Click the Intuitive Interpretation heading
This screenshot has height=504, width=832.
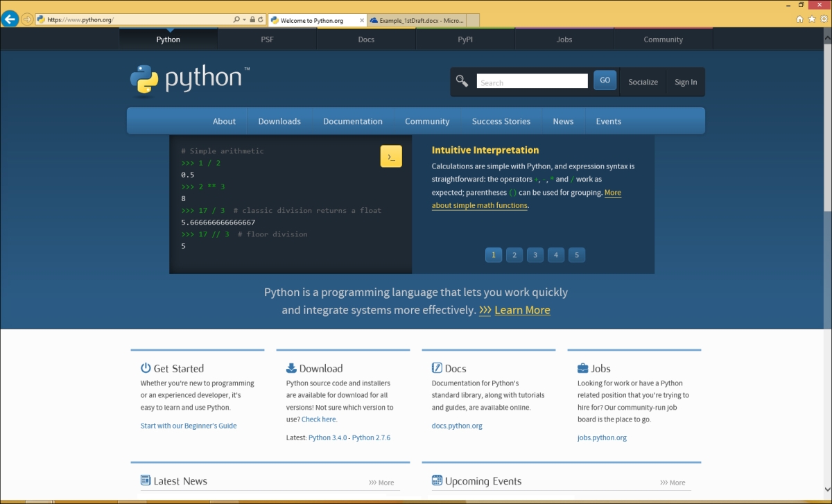coord(485,150)
